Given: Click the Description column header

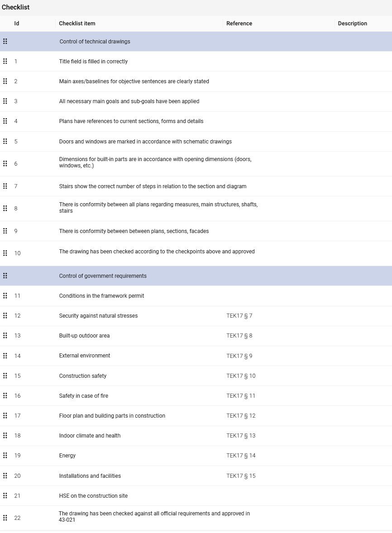Looking at the screenshot, I should tap(352, 24).
